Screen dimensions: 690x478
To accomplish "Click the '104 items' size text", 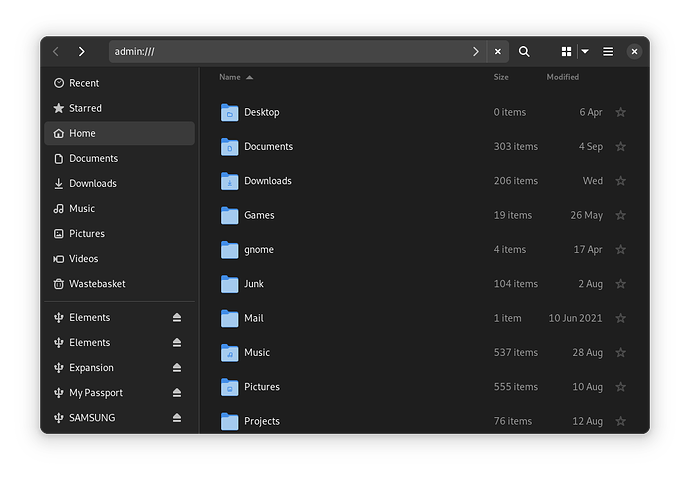I will (x=516, y=284).
